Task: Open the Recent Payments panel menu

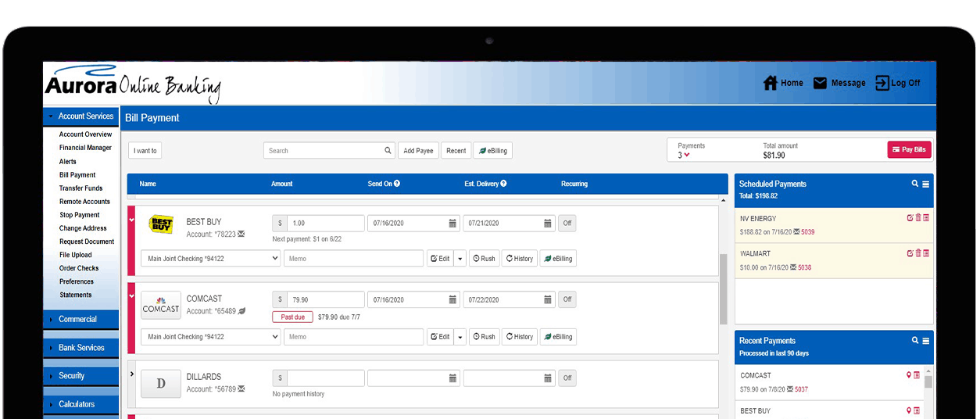Action: [925, 341]
